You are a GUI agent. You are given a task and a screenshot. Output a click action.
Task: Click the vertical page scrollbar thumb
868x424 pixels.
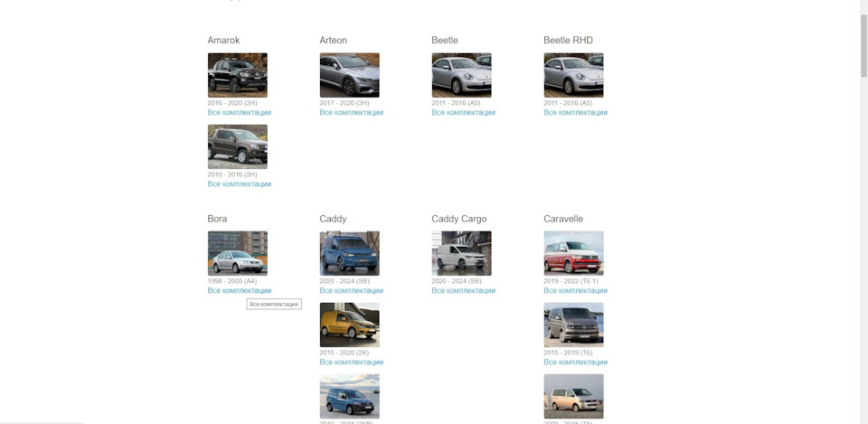point(863,46)
